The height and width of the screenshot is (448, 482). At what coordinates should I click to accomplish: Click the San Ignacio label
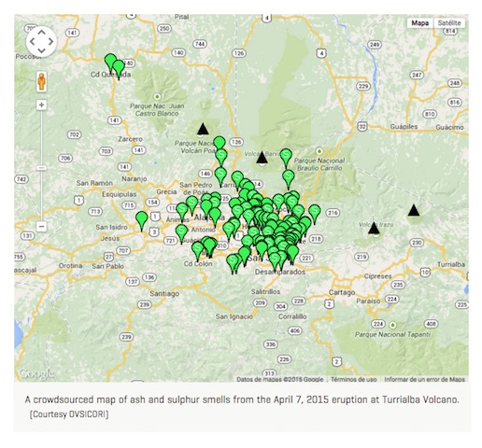click(234, 316)
